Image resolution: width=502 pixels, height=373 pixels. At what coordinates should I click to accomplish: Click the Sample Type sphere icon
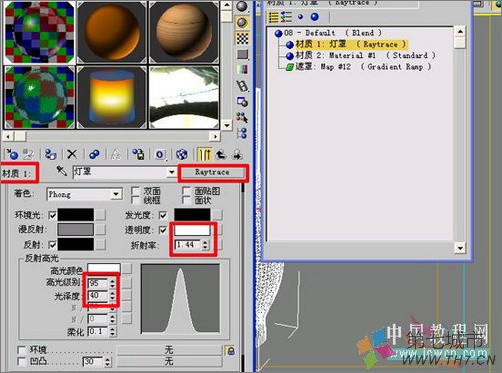point(242,6)
